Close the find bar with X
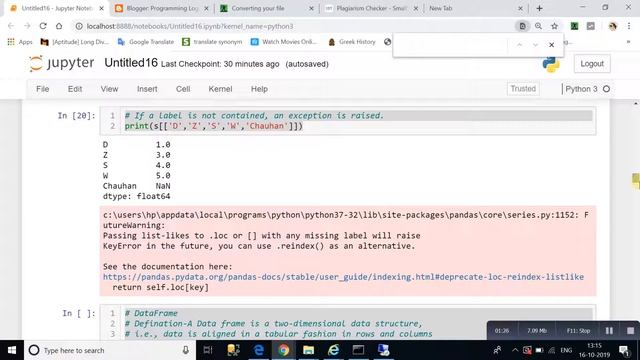Viewport: 640px width, 360px height. tap(551, 45)
